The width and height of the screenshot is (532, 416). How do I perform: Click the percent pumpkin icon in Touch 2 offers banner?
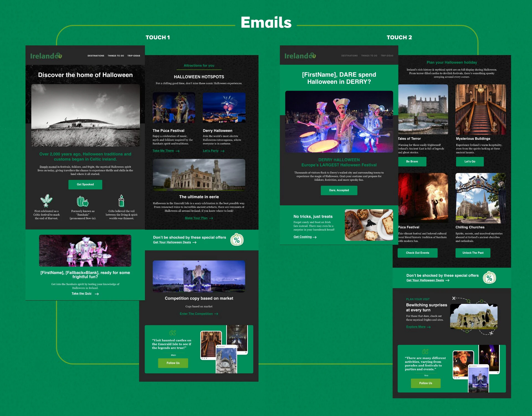tap(490, 278)
